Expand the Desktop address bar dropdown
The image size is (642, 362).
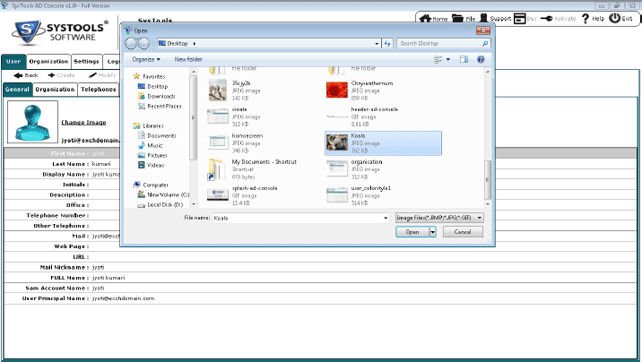376,43
